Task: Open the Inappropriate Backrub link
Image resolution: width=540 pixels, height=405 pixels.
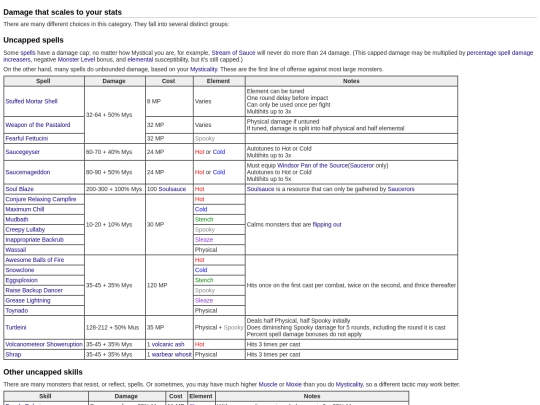Action: pos(34,240)
